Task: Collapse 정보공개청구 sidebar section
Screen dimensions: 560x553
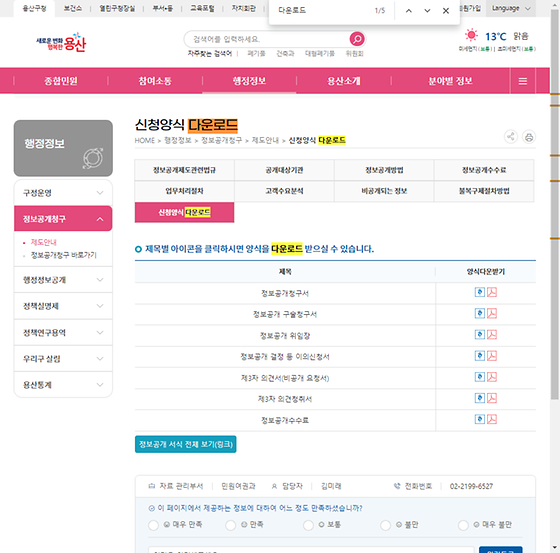Action: click(63, 219)
